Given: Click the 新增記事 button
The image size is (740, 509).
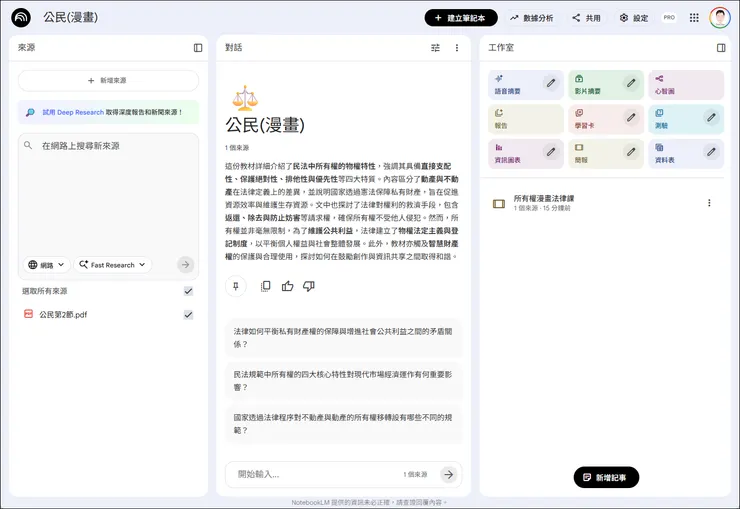Looking at the screenshot, I should (606, 477).
